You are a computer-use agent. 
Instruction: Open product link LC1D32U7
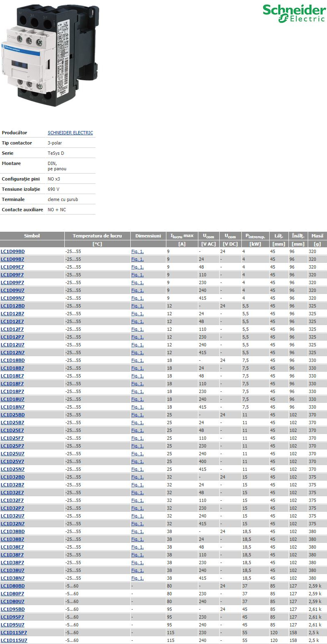[13, 516]
